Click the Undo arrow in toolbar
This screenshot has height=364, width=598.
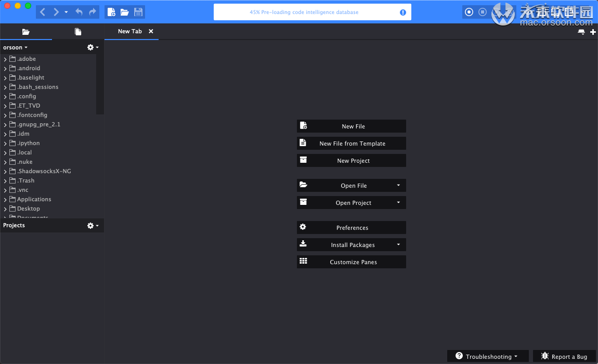(x=79, y=12)
